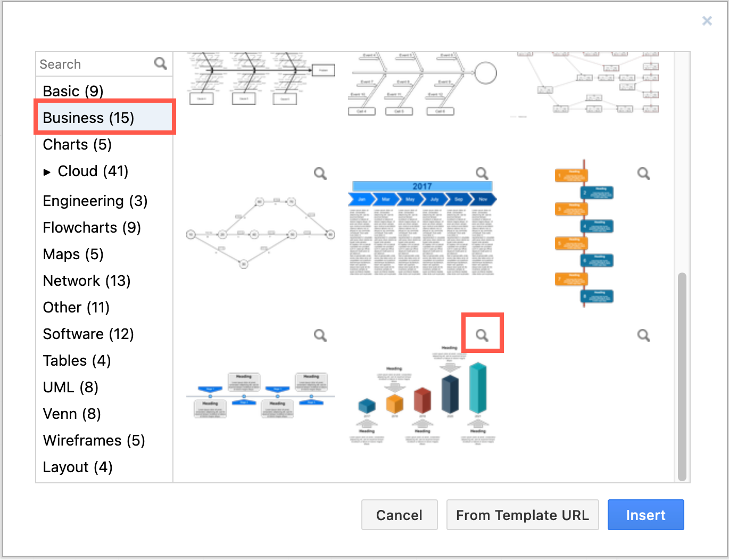Open preview for the PERT chart template

tap(320, 173)
